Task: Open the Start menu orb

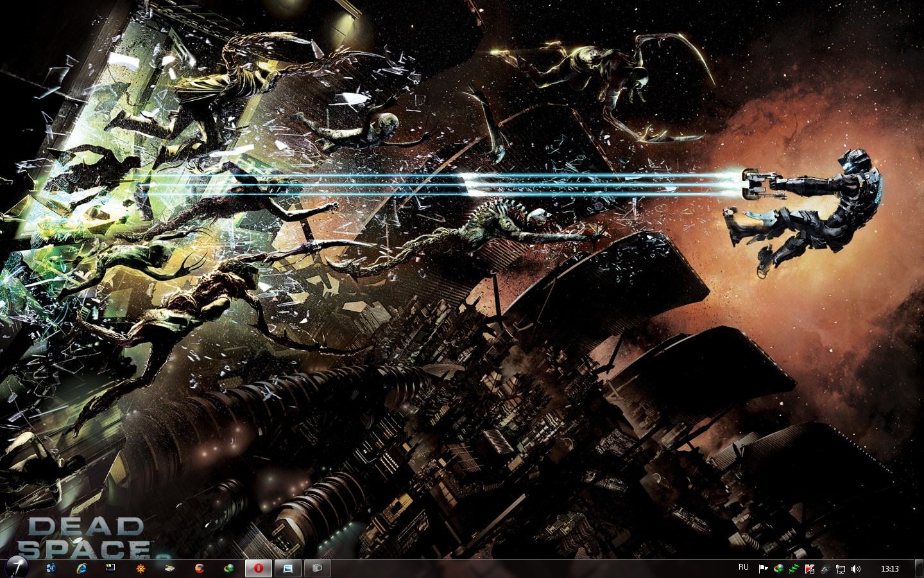Action: point(17,568)
